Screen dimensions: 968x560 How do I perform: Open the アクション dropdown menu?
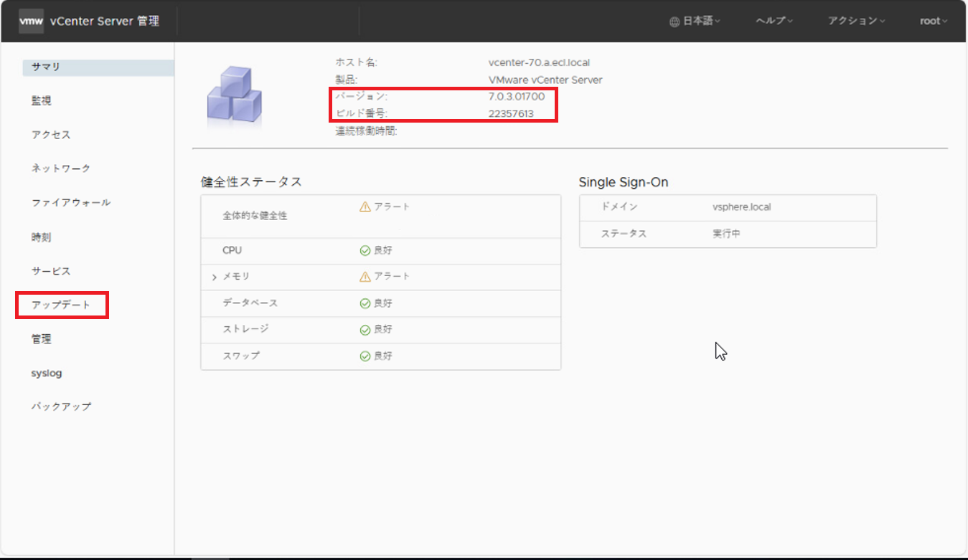857,21
